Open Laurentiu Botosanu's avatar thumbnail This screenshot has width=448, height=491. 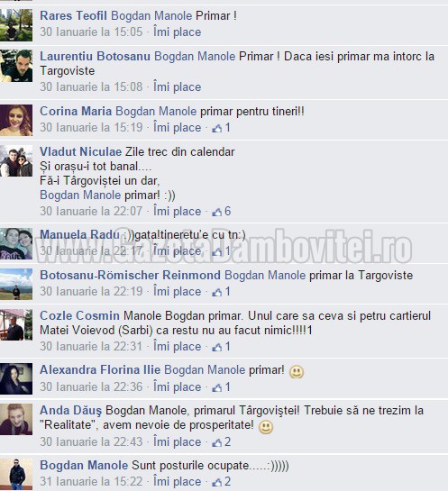(x=16, y=66)
